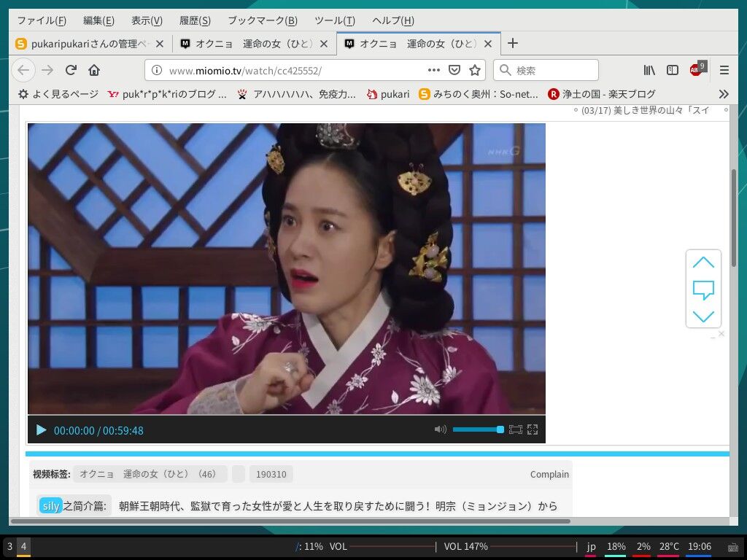This screenshot has height=560, width=747.
Task: Open the Firefox library panel
Action: (x=649, y=70)
